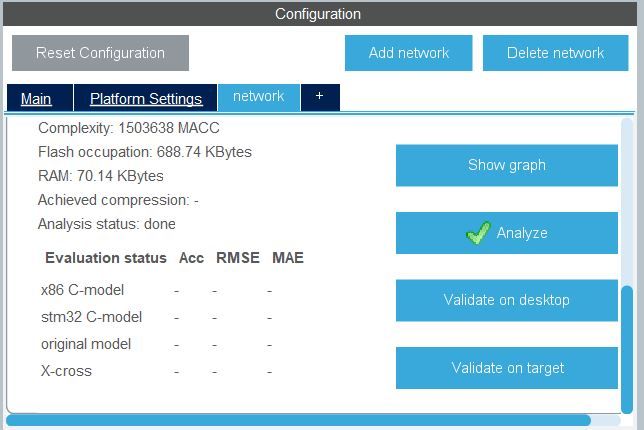Select the Complexity: 1503638 MACC text
Image resolution: width=644 pixels, height=430 pixels.
click(129, 128)
